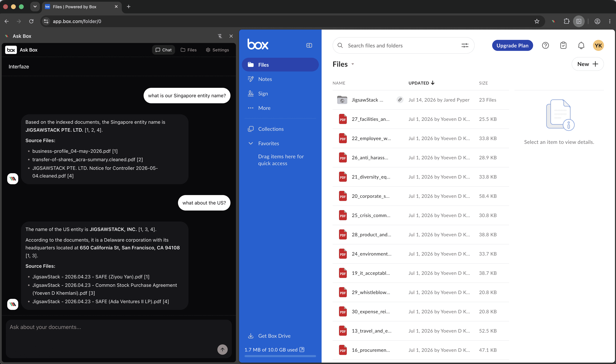Select PDF icon for 20_corporate_s file
This screenshot has height=364, width=616.
343,196
